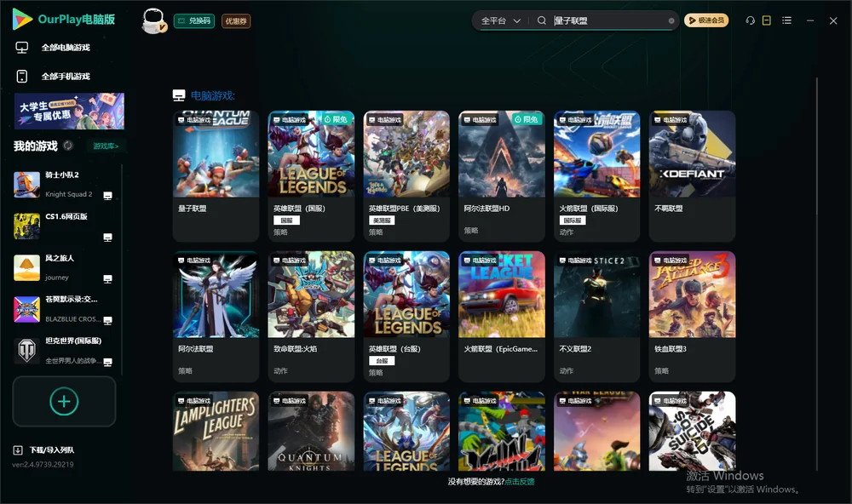Open 不羁联盟 XDefiant game card
The image size is (852, 504).
692,176
